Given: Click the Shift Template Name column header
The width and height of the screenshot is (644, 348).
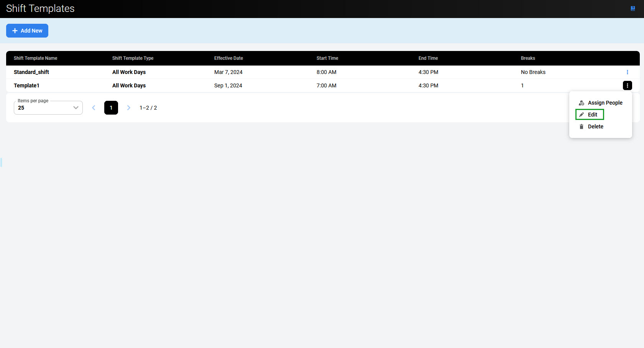Looking at the screenshot, I should (x=35, y=58).
